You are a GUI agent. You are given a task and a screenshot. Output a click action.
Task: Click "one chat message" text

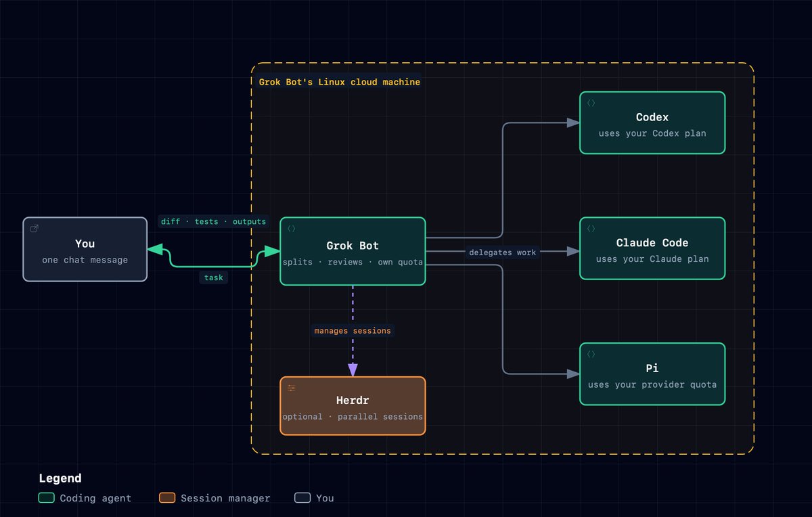click(85, 260)
